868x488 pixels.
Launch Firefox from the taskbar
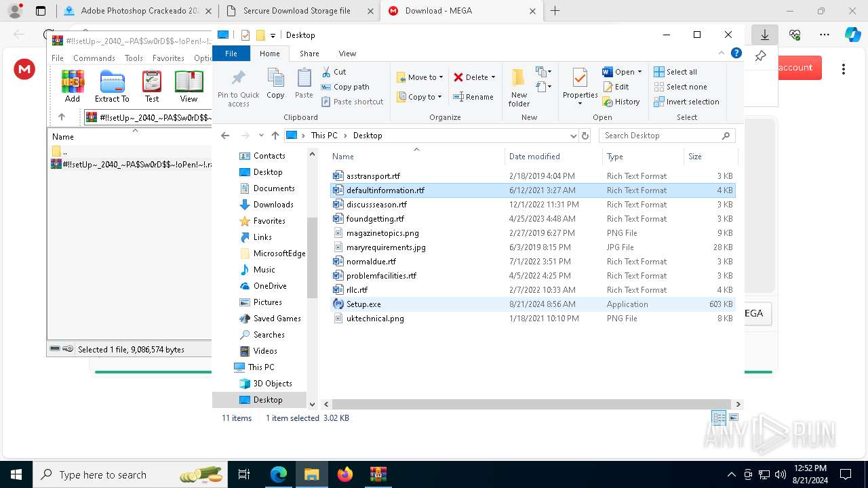pos(345,474)
